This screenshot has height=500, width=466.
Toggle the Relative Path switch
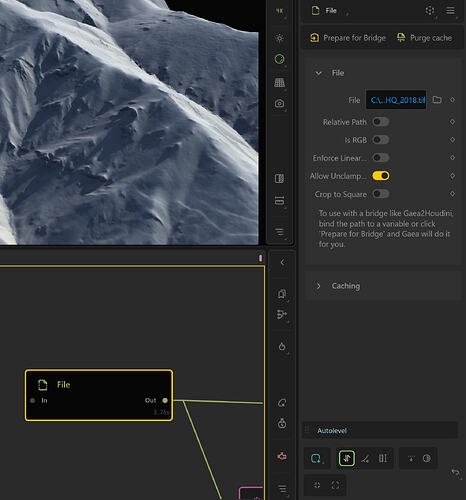[x=381, y=122]
